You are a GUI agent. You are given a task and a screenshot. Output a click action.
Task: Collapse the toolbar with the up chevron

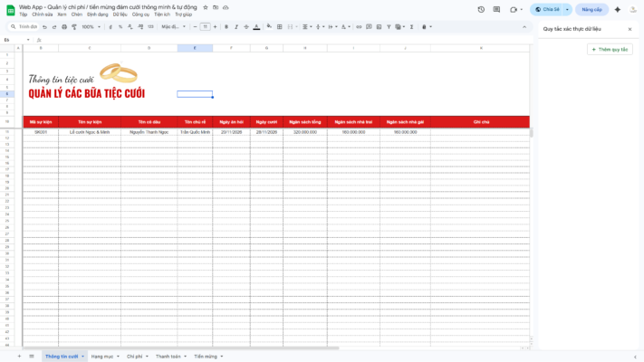[x=524, y=27]
